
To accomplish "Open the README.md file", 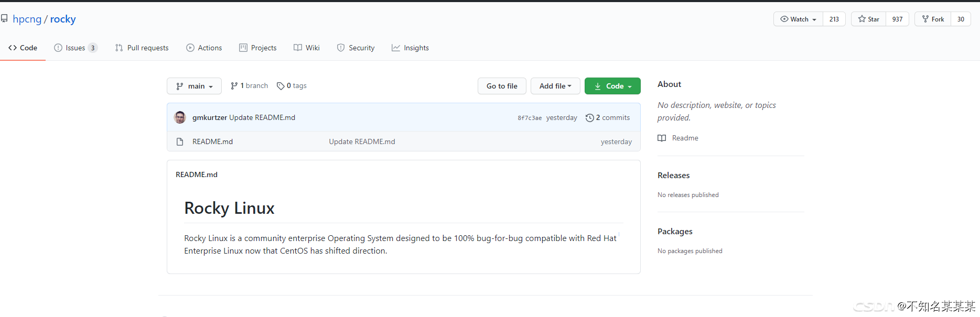I will (x=212, y=141).
